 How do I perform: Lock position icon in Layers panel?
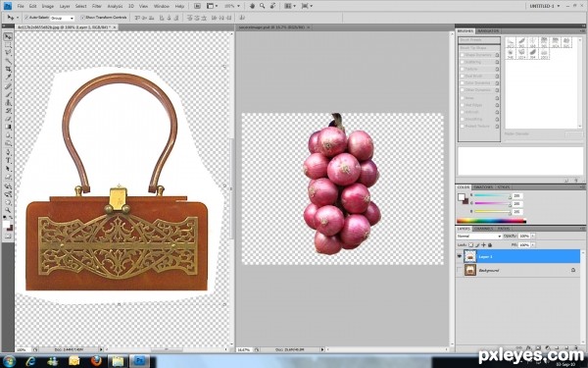click(483, 244)
